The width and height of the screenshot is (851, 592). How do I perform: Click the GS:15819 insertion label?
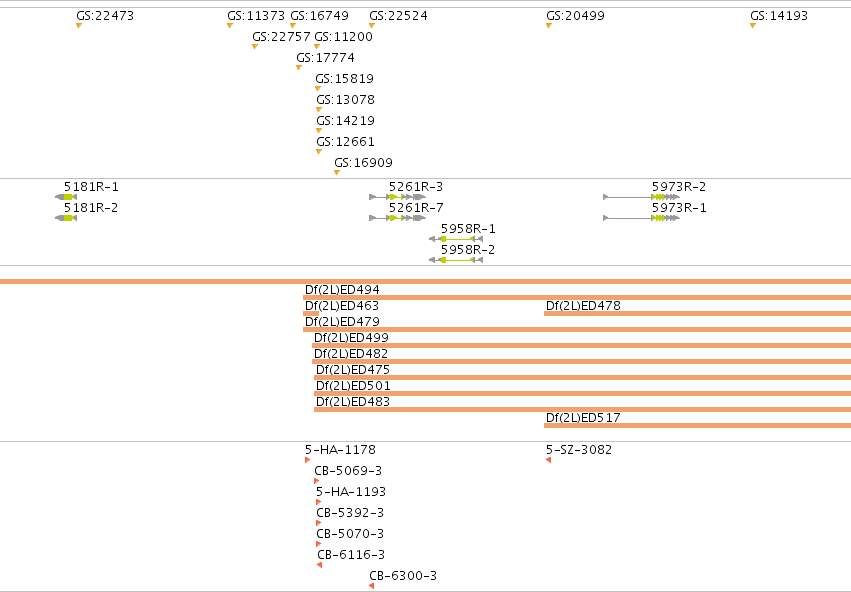pyautogui.click(x=345, y=79)
